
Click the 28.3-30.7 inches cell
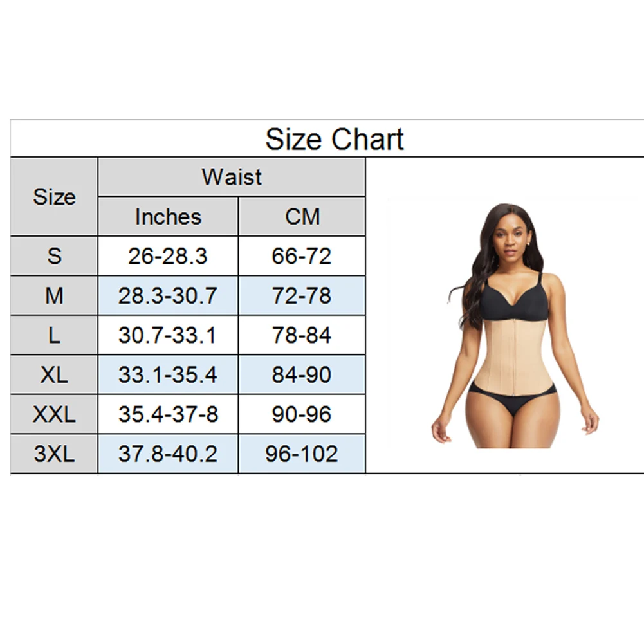click(x=168, y=296)
